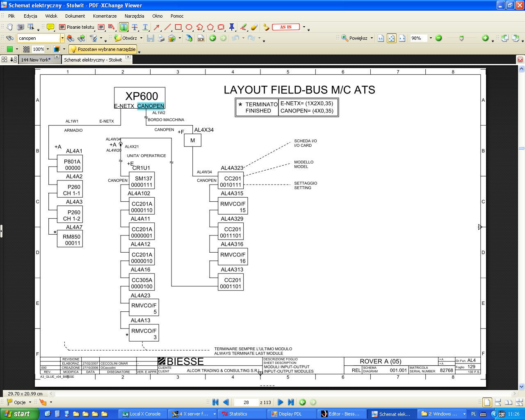The height and width of the screenshot is (420, 525).
Task: Select the Text Box tool
Action: [x=101, y=27]
